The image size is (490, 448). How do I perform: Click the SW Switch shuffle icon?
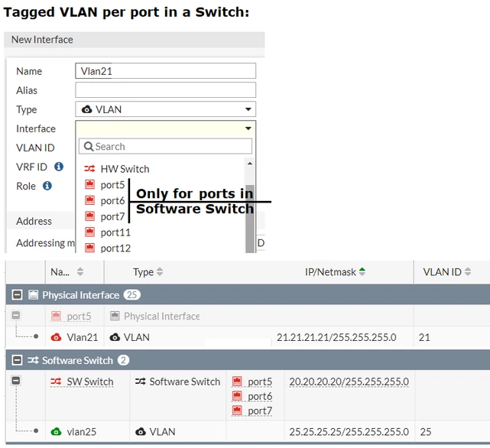pyautogui.click(x=56, y=381)
